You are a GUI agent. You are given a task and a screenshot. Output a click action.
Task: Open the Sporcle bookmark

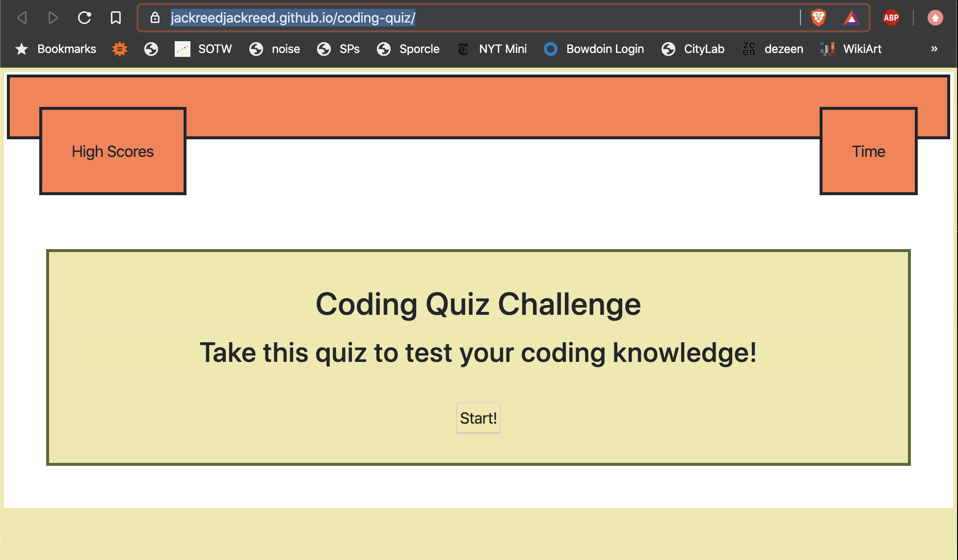click(x=418, y=48)
